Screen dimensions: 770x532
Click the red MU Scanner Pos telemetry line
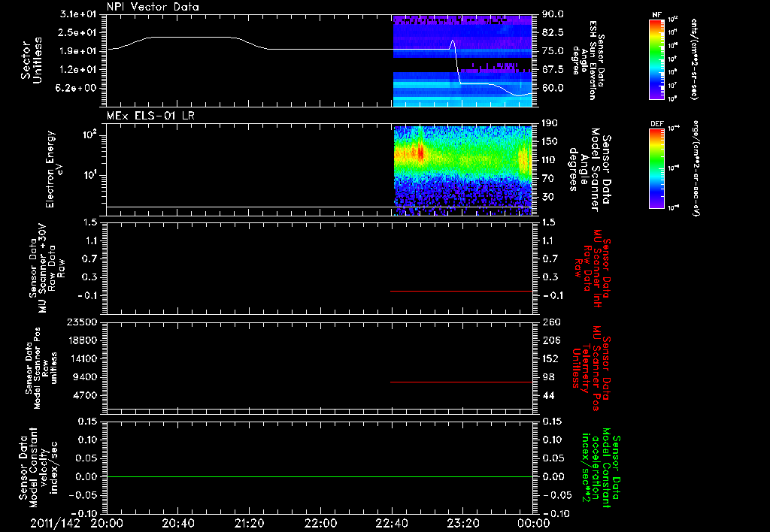pyautogui.click(x=461, y=382)
